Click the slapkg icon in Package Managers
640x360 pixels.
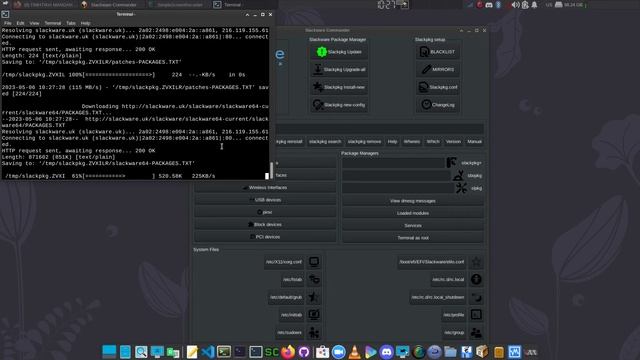click(x=458, y=176)
